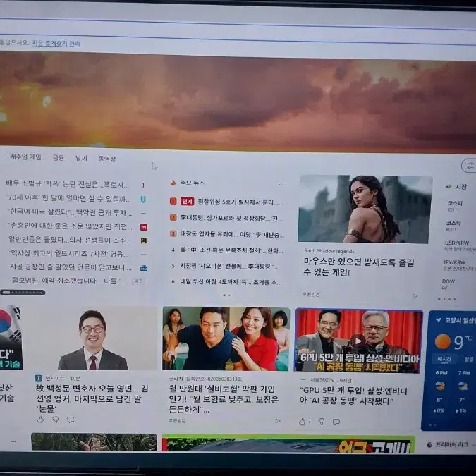476x476 pixels.
Task: Open USD/KRW exchange rate entry
Action: point(459,245)
